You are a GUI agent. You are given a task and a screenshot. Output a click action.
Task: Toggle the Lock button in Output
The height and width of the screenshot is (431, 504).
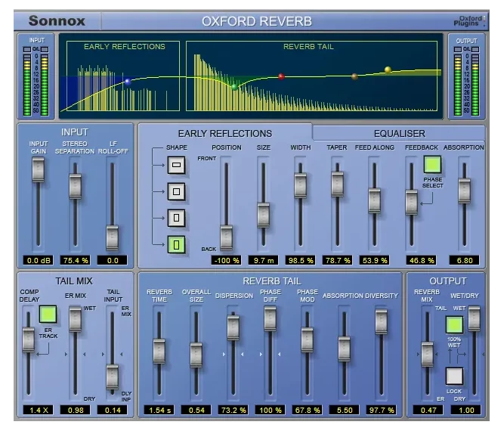point(454,376)
